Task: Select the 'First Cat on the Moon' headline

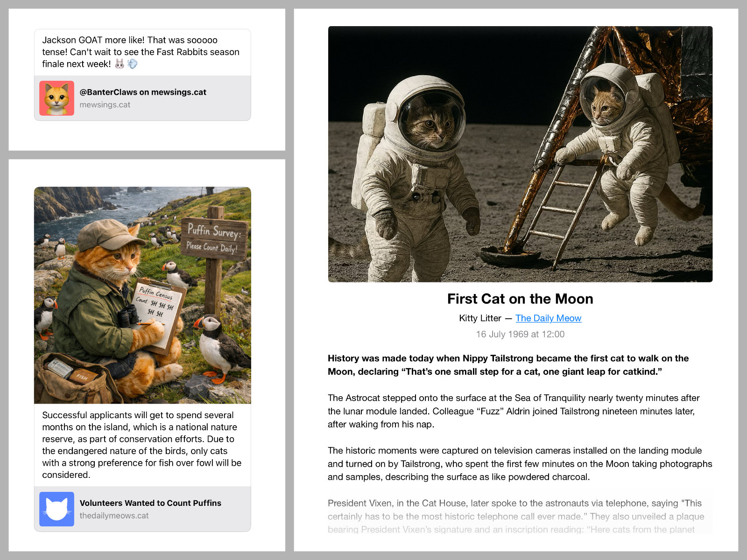Action: [520, 299]
